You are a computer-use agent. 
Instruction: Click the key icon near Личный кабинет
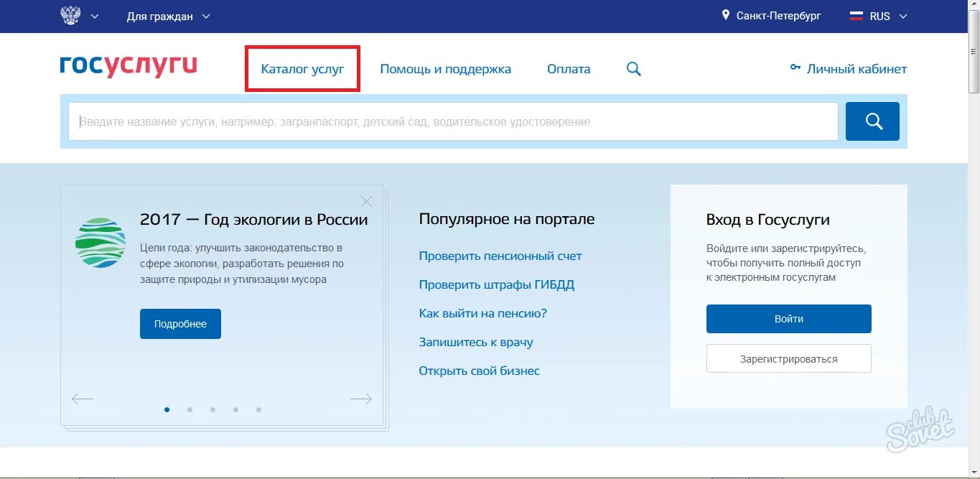(795, 68)
